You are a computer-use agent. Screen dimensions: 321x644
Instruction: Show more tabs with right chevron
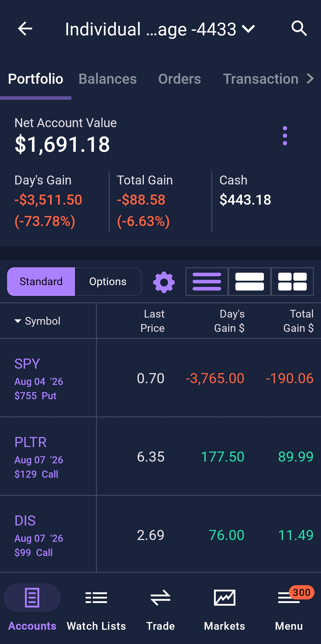(x=310, y=79)
